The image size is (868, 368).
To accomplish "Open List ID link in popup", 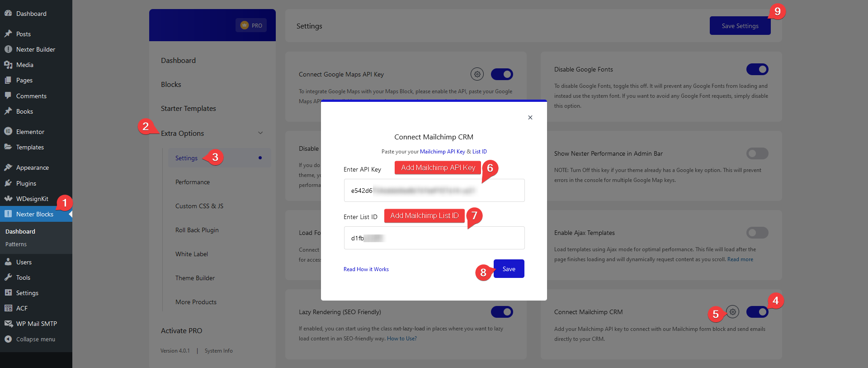I will [480, 152].
